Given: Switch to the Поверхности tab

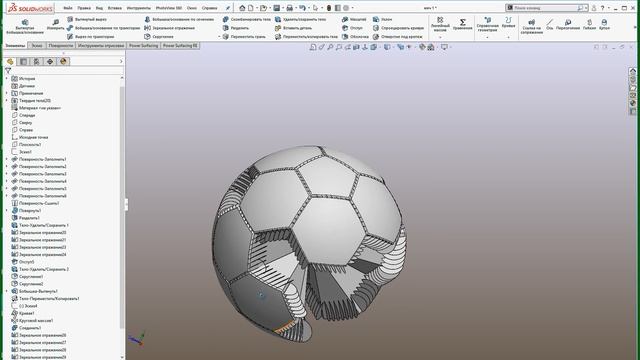Looking at the screenshot, I should point(61,46).
